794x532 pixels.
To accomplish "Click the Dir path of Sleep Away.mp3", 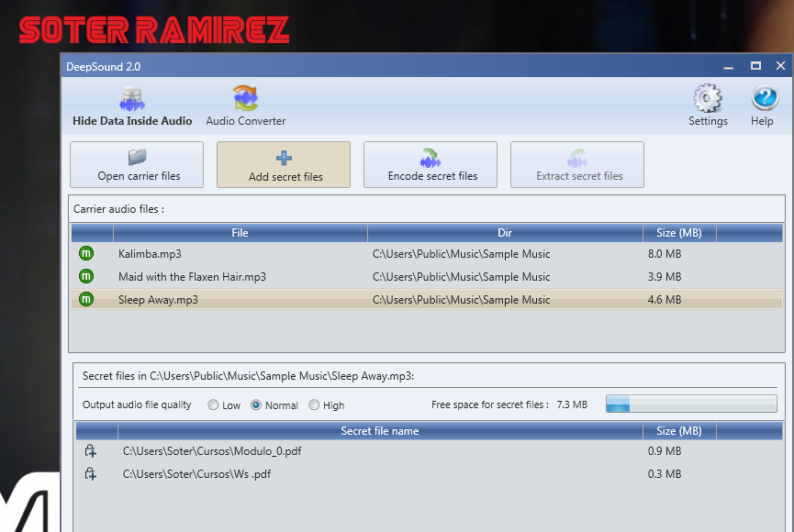I will pyautogui.click(x=462, y=300).
